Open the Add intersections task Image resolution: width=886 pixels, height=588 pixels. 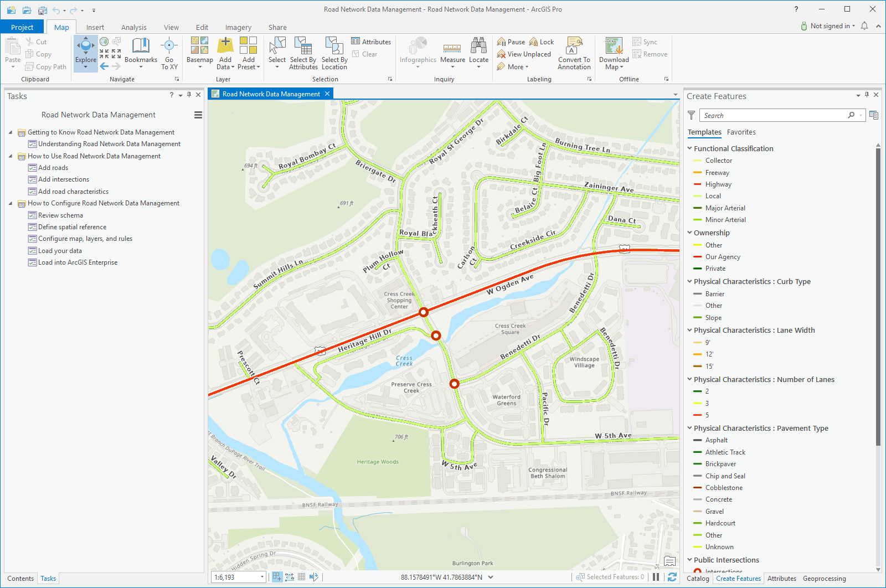[63, 179]
